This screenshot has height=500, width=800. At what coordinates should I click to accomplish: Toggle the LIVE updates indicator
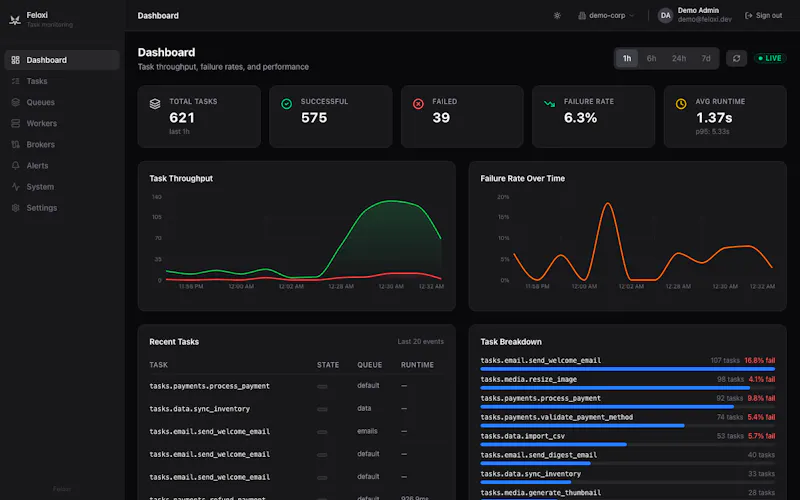click(770, 58)
